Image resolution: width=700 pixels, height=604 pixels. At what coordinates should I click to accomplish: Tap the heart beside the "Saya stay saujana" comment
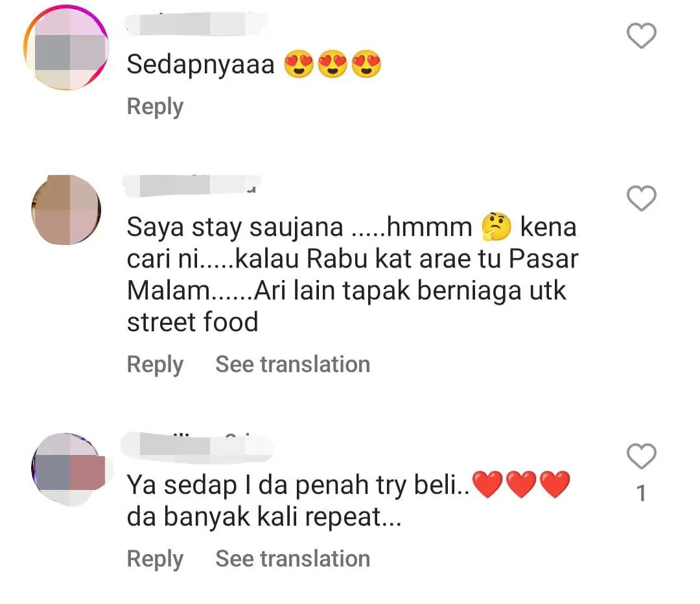tap(642, 198)
